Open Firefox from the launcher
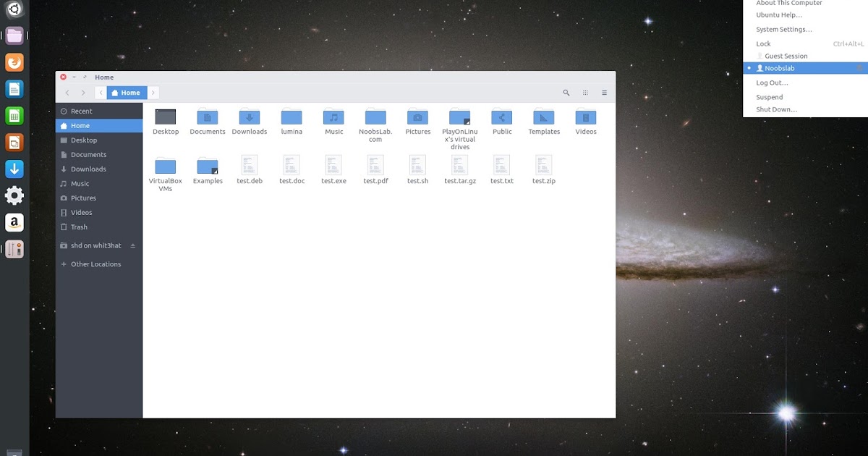The height and width of the screenshot is (456, 868). tap(14, 62)
